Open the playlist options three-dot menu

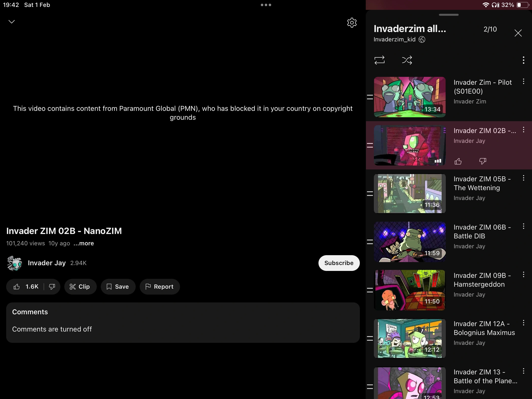click(x=523, y=60)
